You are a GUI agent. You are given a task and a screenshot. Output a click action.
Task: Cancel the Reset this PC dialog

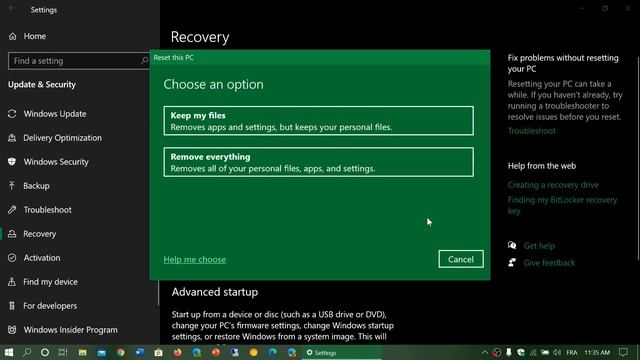[x=461, y=259]
